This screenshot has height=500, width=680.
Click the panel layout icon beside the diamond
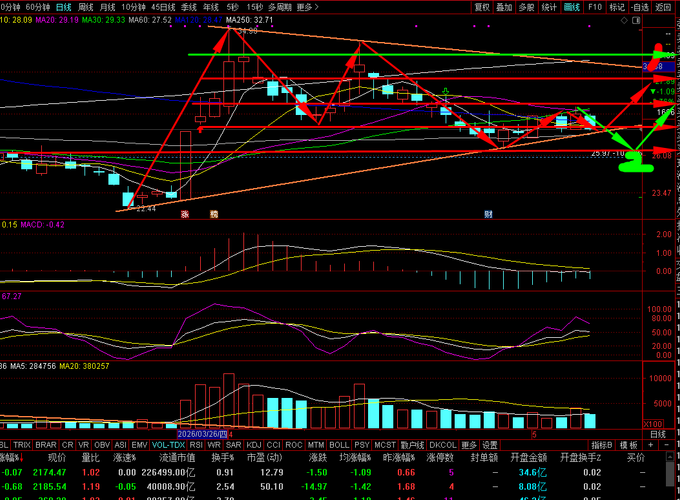[x=636, y=20]
